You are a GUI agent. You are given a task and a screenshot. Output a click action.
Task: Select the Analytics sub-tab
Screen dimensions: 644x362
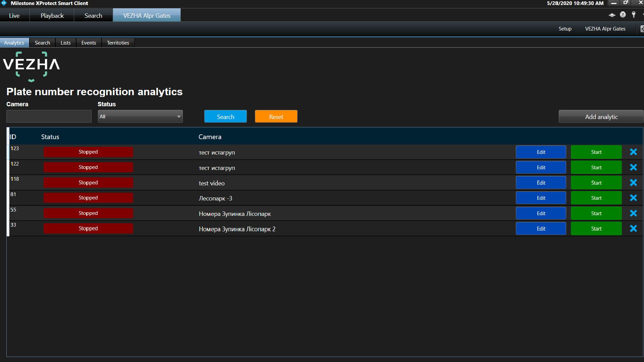coord(14,43)
